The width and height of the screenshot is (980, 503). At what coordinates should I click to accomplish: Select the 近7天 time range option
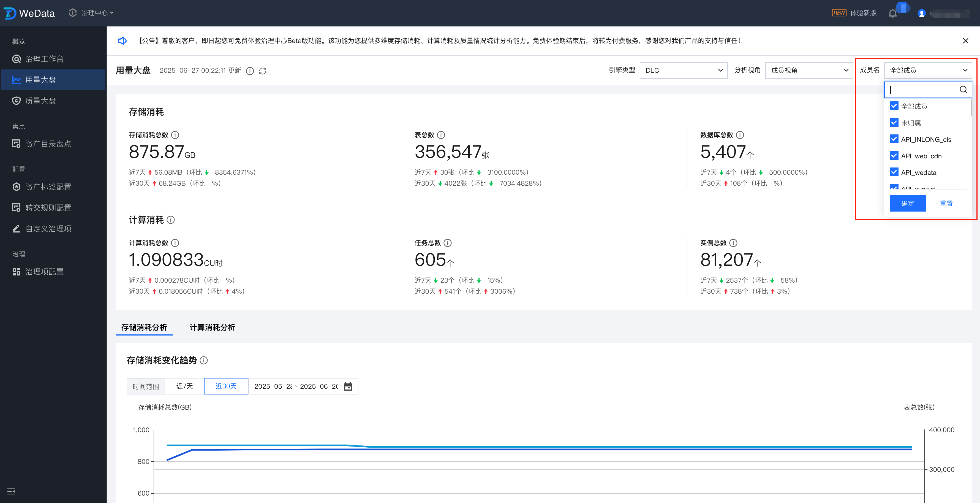[x=184, y=386]
